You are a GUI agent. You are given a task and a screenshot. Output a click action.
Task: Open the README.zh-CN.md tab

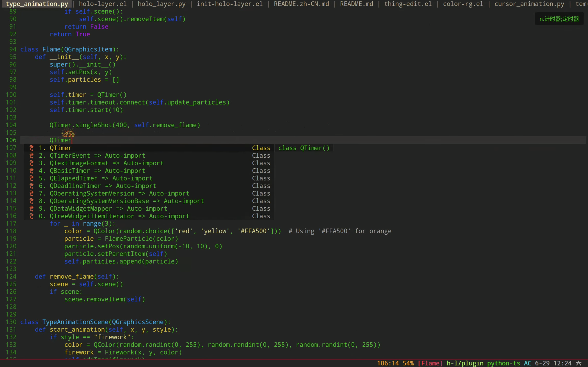(301, 4)
